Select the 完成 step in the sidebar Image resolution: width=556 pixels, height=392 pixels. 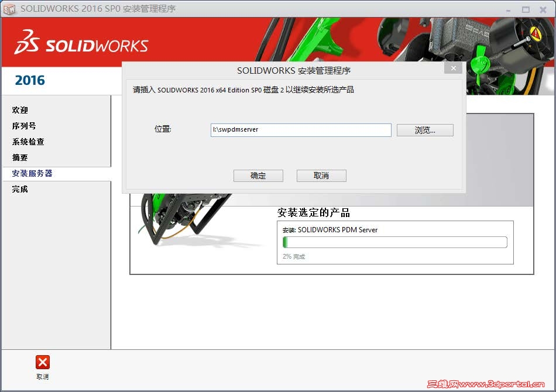(x=20, y=189)
